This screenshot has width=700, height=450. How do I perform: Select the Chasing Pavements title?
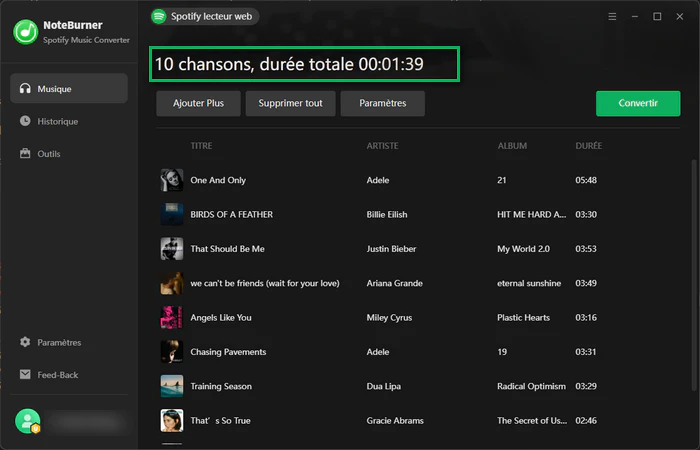point(228,352)
